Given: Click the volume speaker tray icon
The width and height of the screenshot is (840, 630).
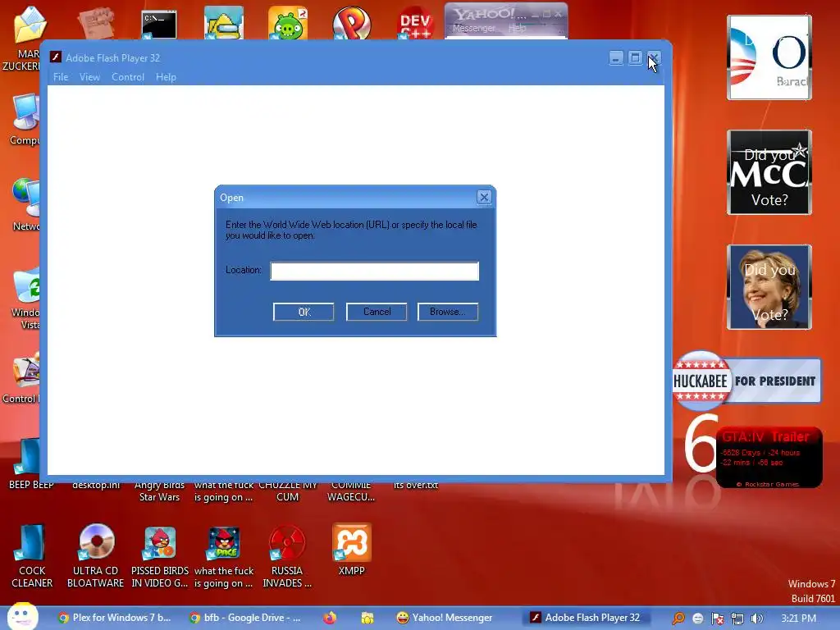Looking at the screenshot, I should coord(756,619).
